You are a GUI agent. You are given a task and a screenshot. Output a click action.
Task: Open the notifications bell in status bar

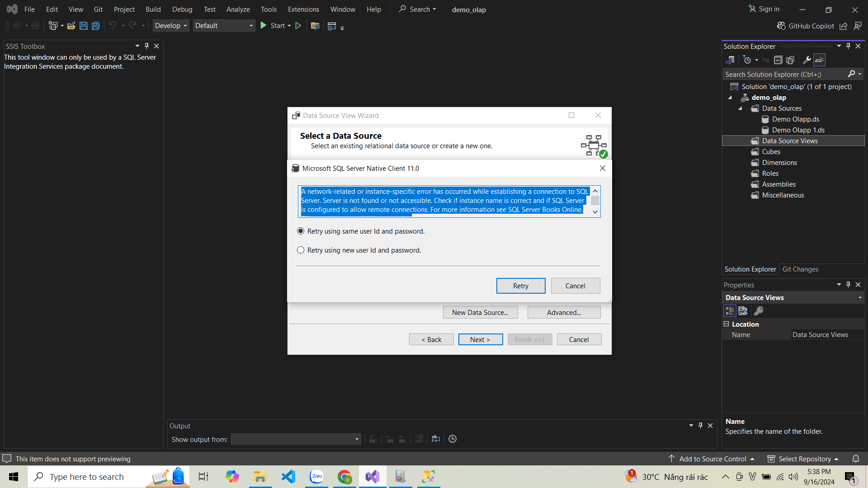point(856,459)
